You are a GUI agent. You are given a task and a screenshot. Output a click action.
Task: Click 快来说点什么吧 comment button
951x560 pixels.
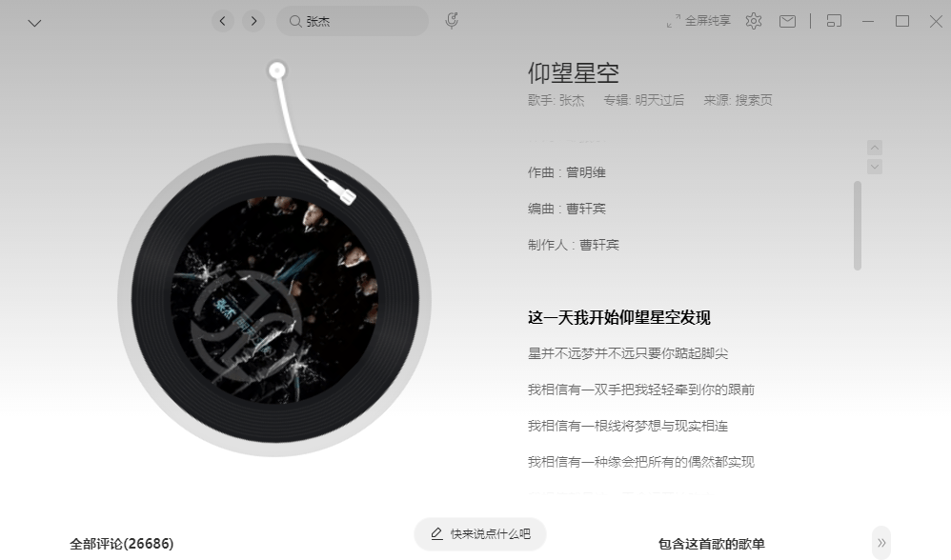[480, 534]
